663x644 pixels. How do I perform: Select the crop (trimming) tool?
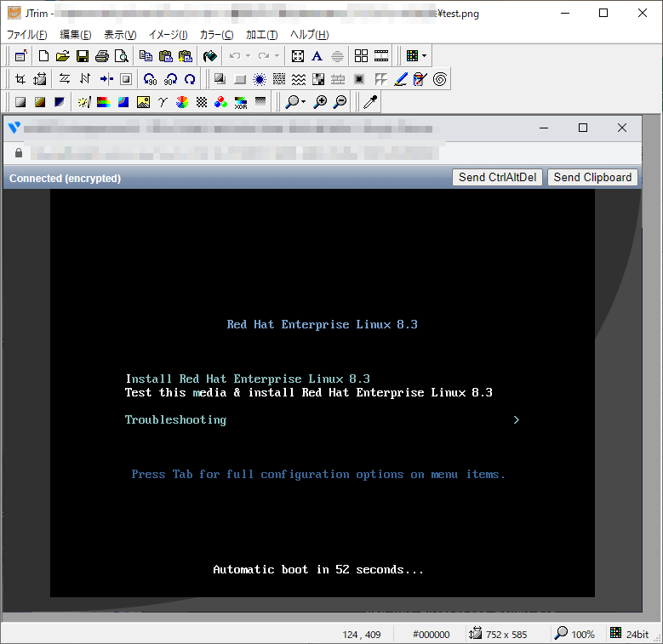[x=20, y=79]
